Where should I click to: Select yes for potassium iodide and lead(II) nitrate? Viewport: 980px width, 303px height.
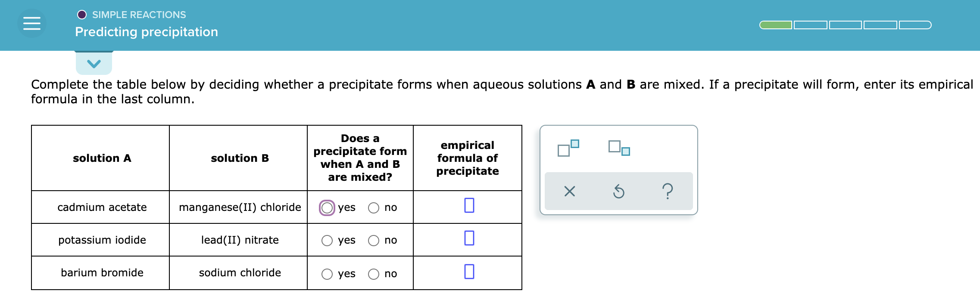[327, 240]
